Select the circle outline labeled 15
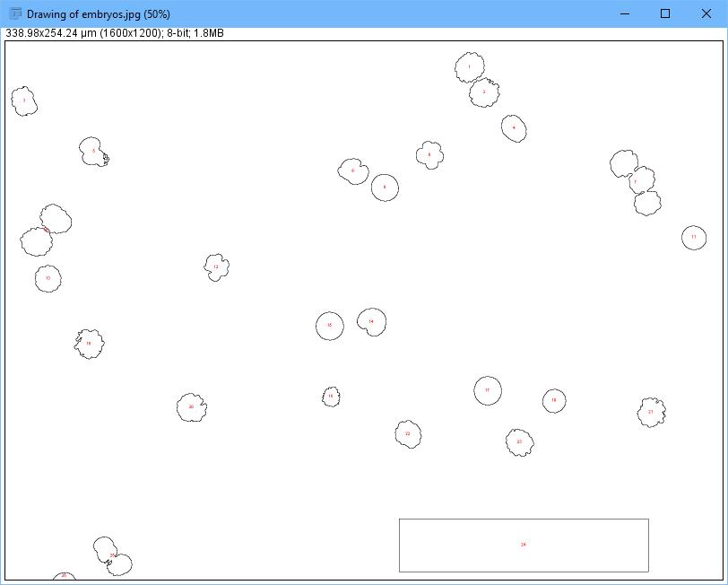Image resolution: width=728 pixels, height=585 pixels. pyautogui.click(x=330, y=326)
